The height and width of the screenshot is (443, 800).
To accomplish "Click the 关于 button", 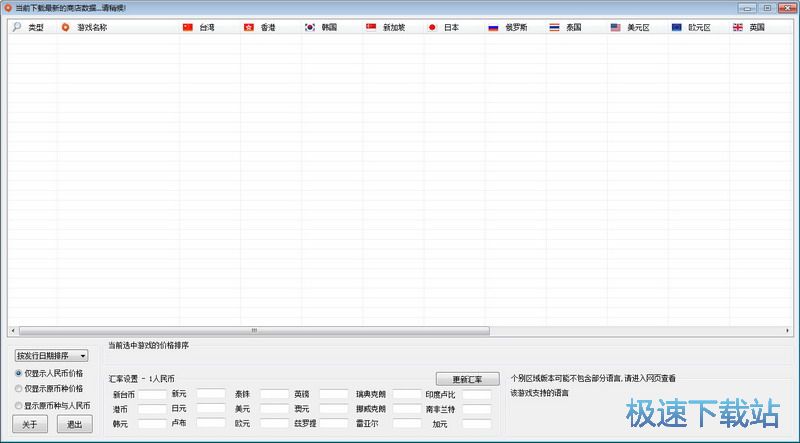I will [x=29, y=424].
